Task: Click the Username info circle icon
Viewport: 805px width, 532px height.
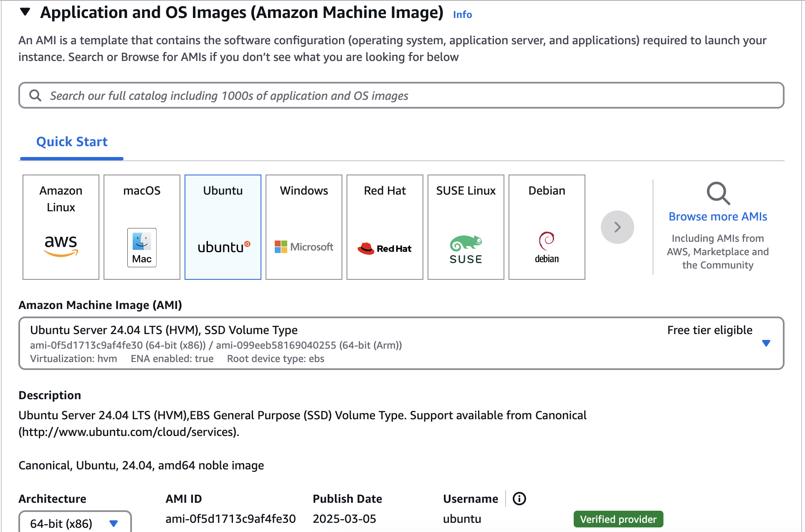Action: tap(519, 499)
